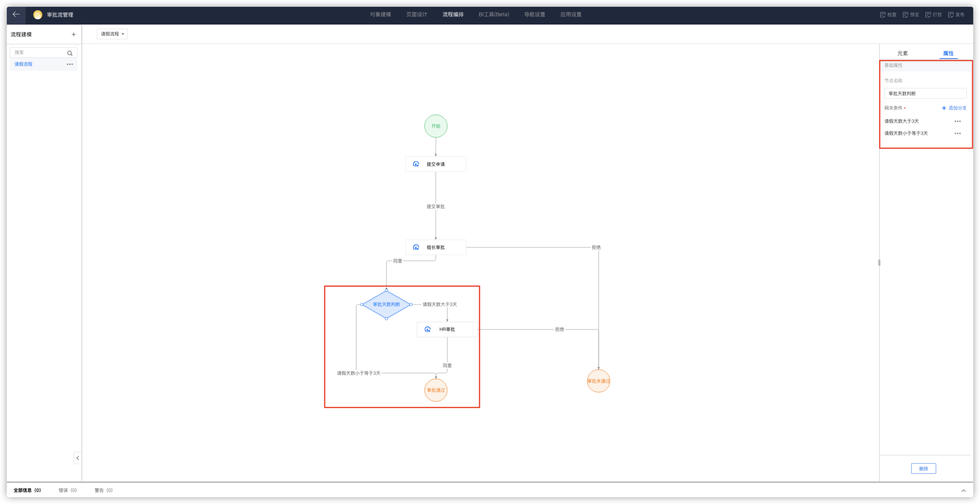Viewport: 980px width, 504px height.
Task: Click the 预览 preview icon button
Action: [x=911, y=15]
